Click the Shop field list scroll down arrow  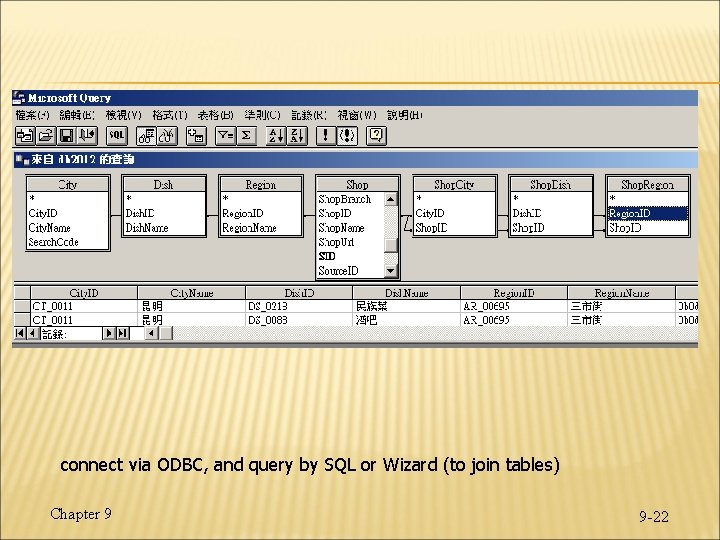(x=390, y=271)
